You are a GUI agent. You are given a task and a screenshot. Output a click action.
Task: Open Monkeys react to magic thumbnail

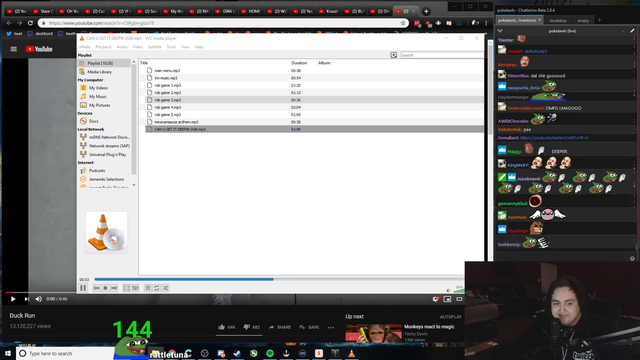[x=373, y=333]
